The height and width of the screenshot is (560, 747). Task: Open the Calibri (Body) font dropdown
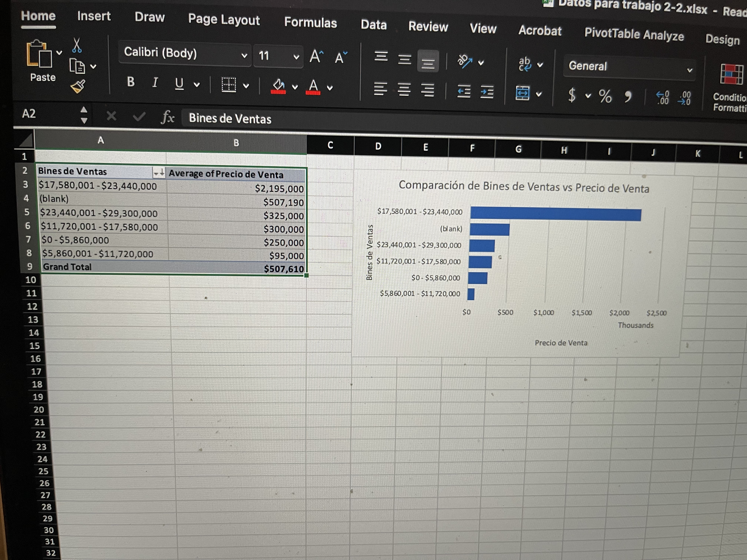tap(244, 55)
